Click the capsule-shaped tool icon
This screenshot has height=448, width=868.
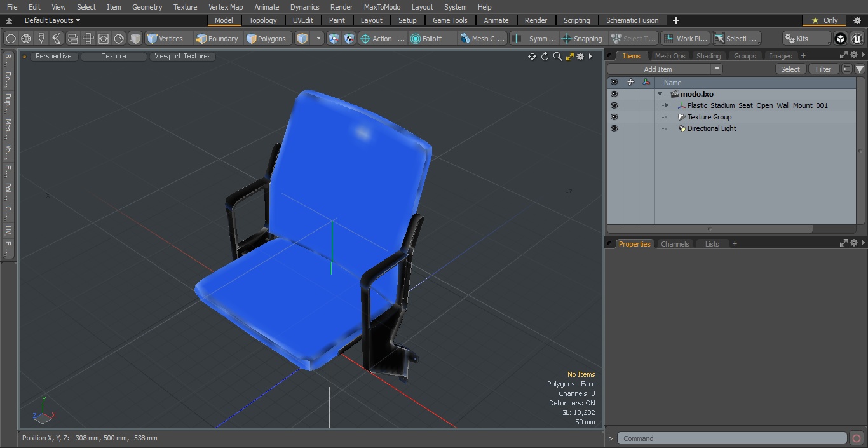pos(72,39)
